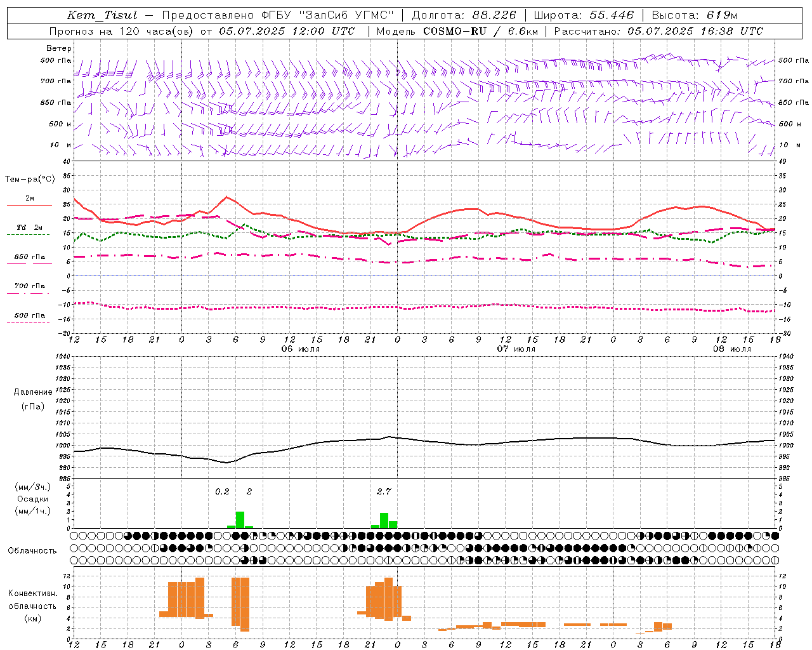Click the '2.7' precipitation amount value
Screen dimensions: 812x650
coord(384,491)
